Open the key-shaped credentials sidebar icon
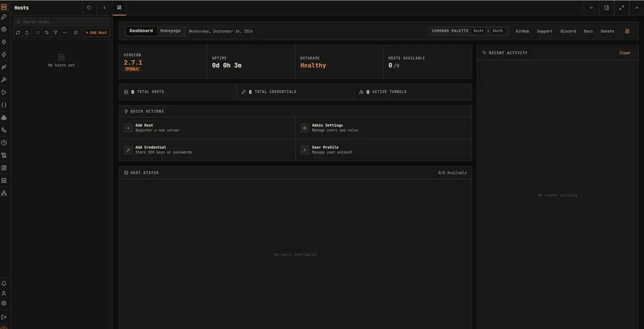This screenshot has height=329, width=644. pyautogui.click(x=4, y=17)
